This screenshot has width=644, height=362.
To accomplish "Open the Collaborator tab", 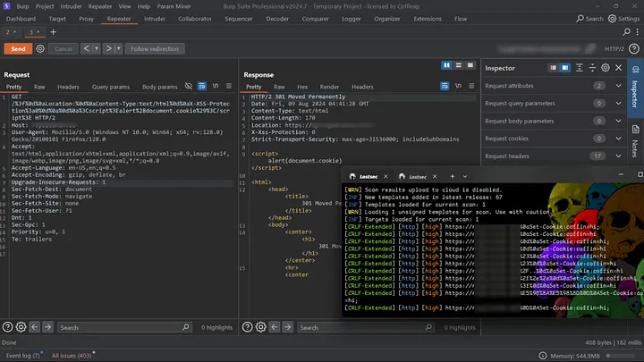I will pyautogui.click(x=195, y=19).
